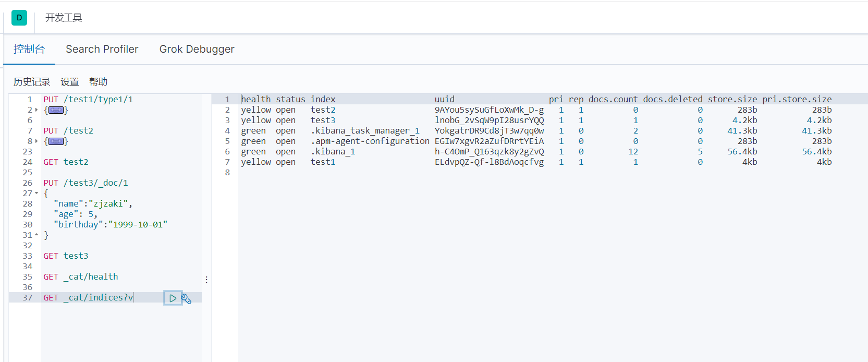Click store size 56.4kb of .kibana_1
The width and height of the screenshot is (868, 362).
pos(742,152)
